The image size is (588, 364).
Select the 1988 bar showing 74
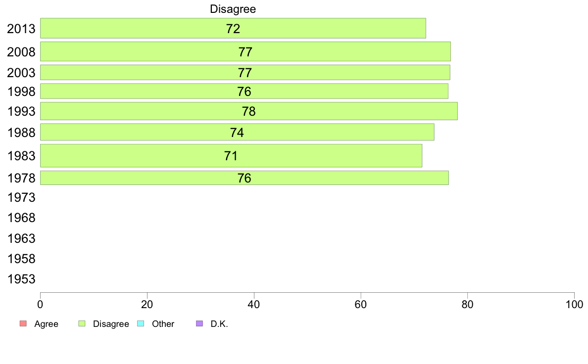coord(237,132)
